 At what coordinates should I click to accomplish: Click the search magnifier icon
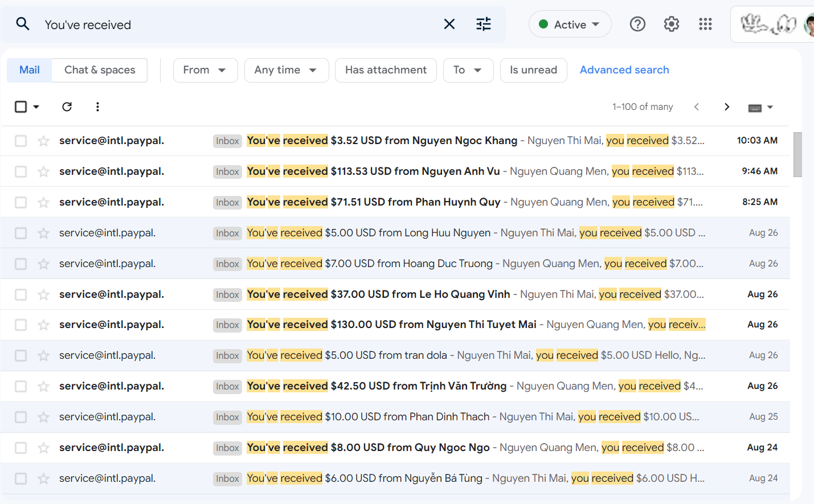click(23, 24)
